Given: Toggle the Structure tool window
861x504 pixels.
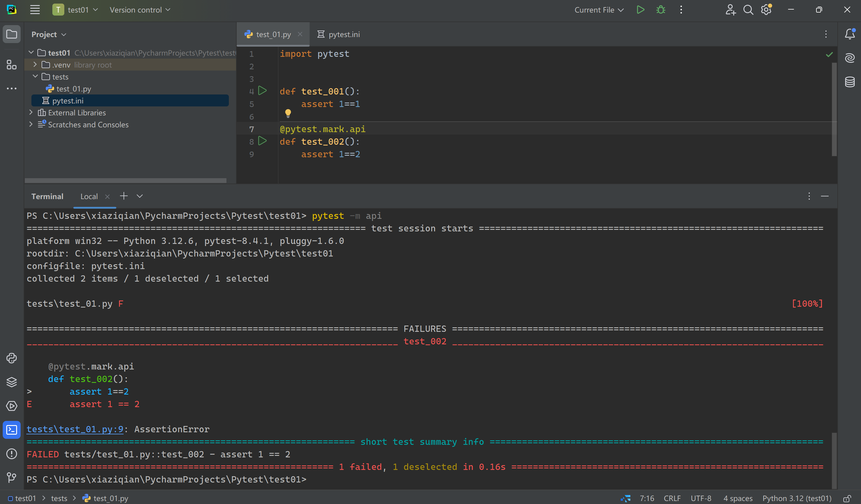Looking at the screenshot, I should pyautogui.click(x=12, y=65).
